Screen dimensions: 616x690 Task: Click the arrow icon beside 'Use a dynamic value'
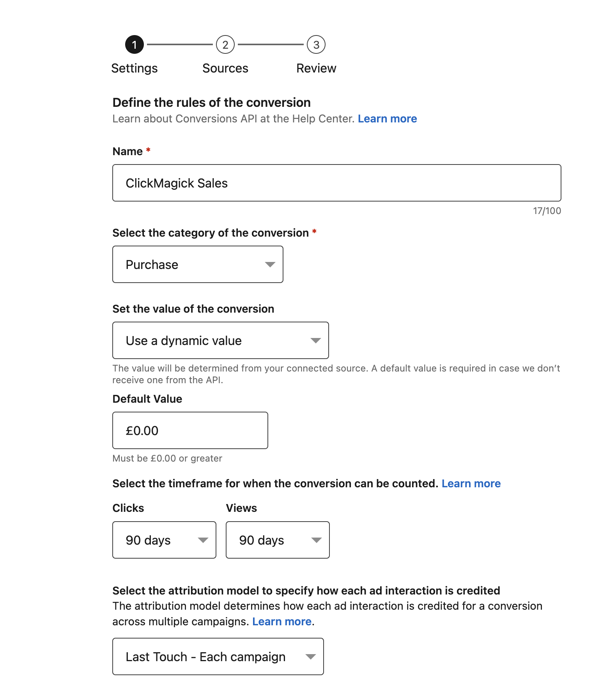coord(315,341)
